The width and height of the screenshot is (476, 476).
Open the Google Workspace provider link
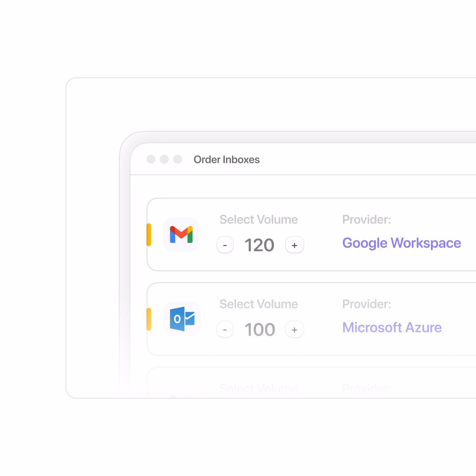click(402, 243)
